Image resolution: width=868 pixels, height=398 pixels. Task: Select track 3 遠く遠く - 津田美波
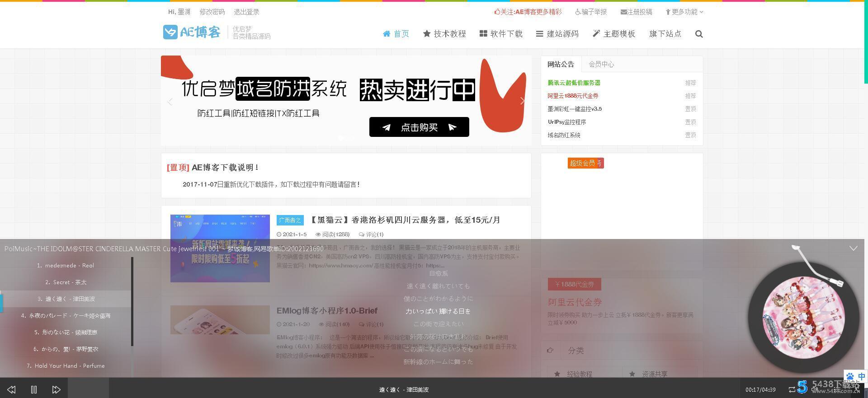coord(66,299)
